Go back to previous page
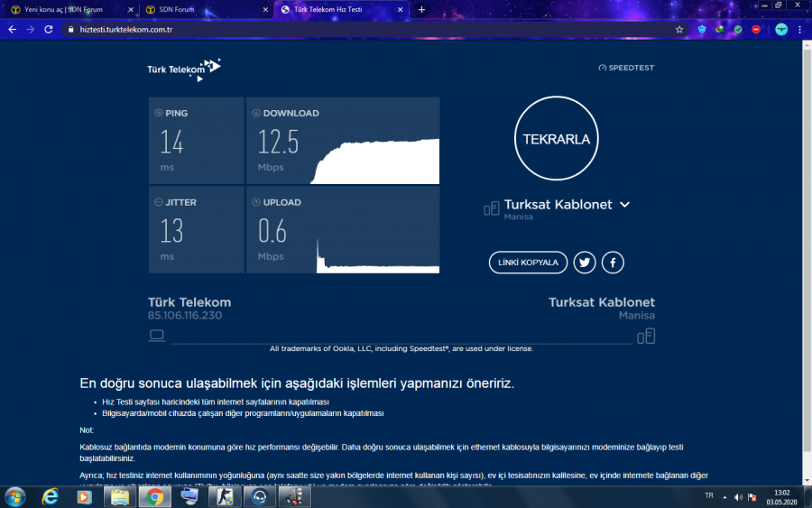This screenshot has height=508, width=812. 13,30
